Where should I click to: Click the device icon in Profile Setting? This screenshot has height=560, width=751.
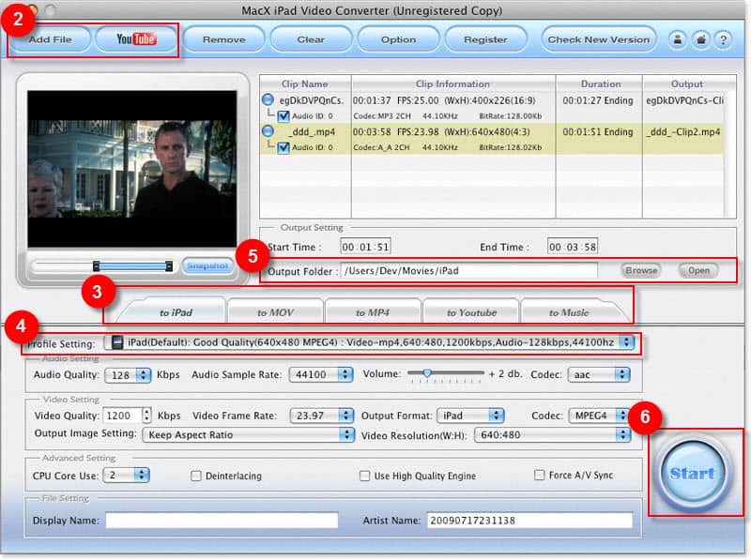click(116, 342)
